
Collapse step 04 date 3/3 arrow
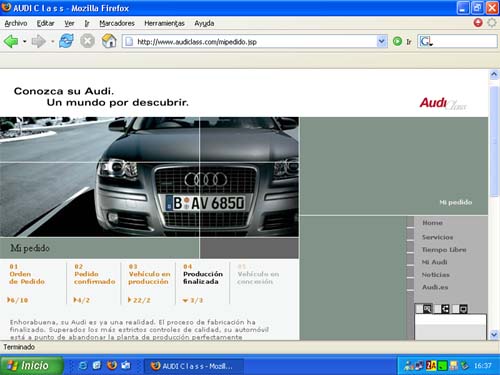click(186, 301)
